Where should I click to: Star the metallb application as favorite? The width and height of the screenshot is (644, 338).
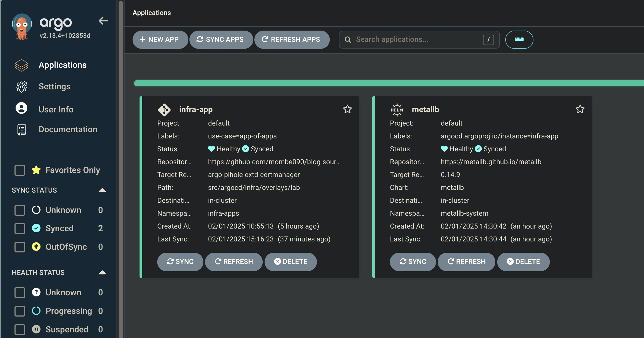[580, 109]
